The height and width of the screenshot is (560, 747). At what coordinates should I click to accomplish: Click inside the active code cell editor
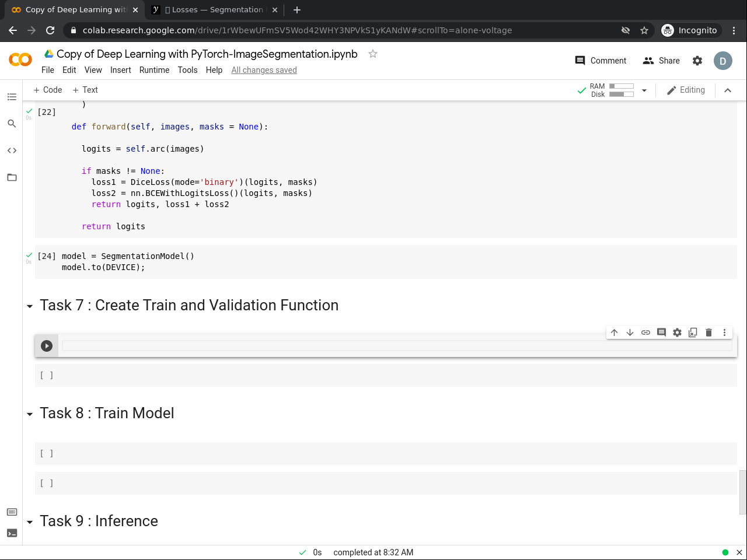(397, 346)
